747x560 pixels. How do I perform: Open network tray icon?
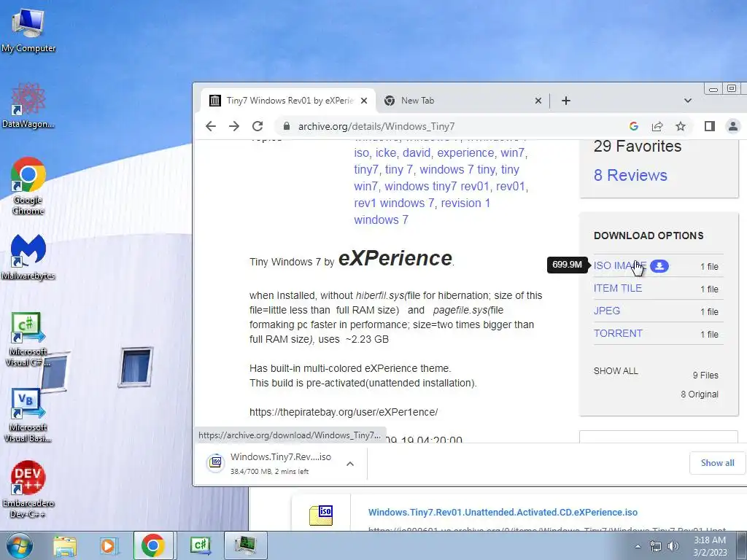(x=656, y=547)
